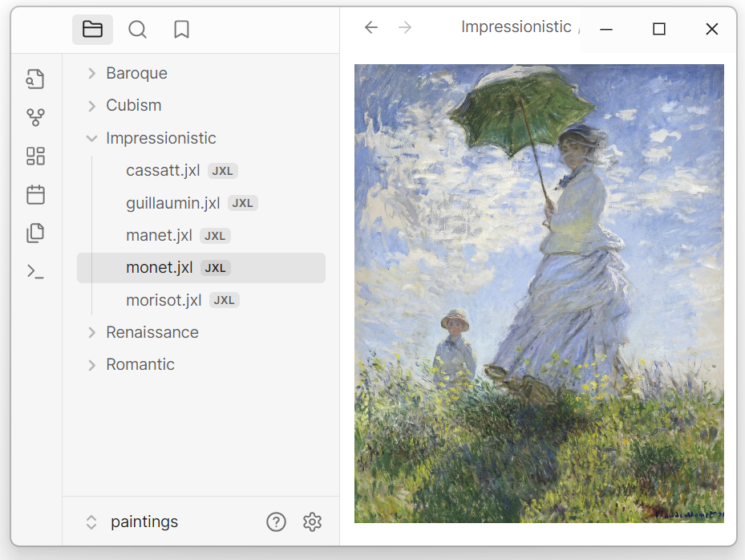Viewport: 745px width, 560px height.
Task: Open the bookmarks tab
Action: 181,30
